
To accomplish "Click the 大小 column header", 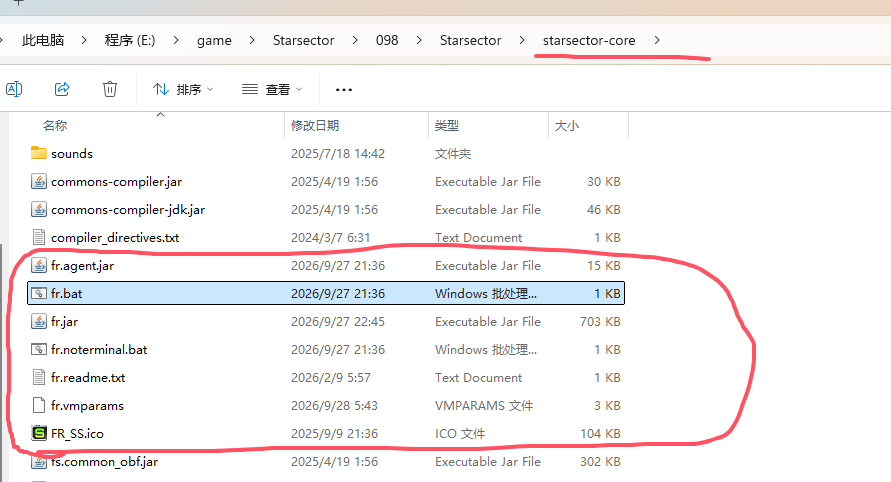I will point(567,126).
